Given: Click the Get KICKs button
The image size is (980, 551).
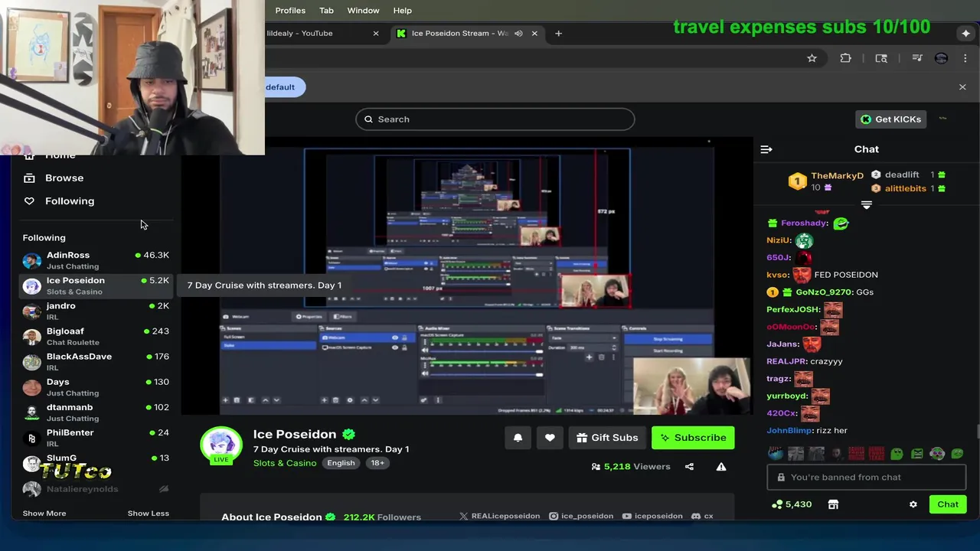Looking at the screenshot, I should [x=891, y=119].
